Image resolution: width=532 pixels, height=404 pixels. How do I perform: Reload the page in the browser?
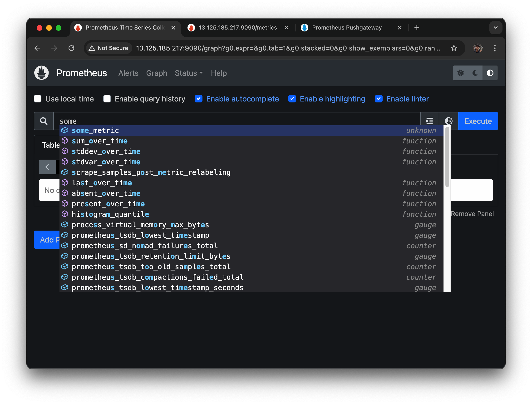[71, 48]
